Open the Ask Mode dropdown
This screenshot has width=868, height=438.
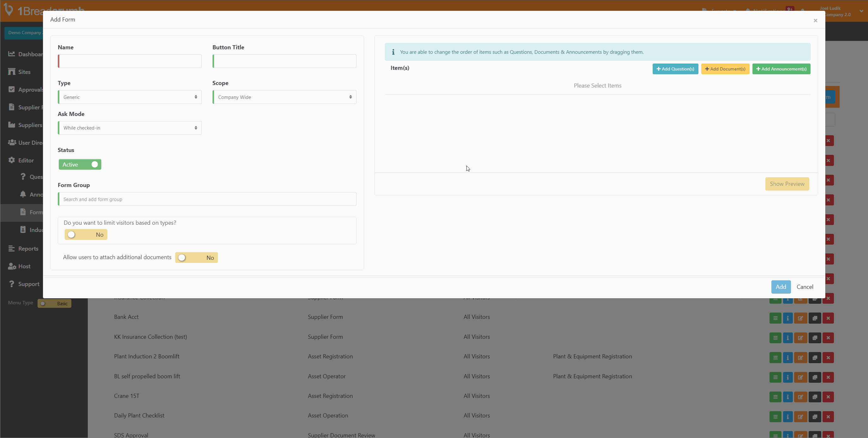click(129, 128)
